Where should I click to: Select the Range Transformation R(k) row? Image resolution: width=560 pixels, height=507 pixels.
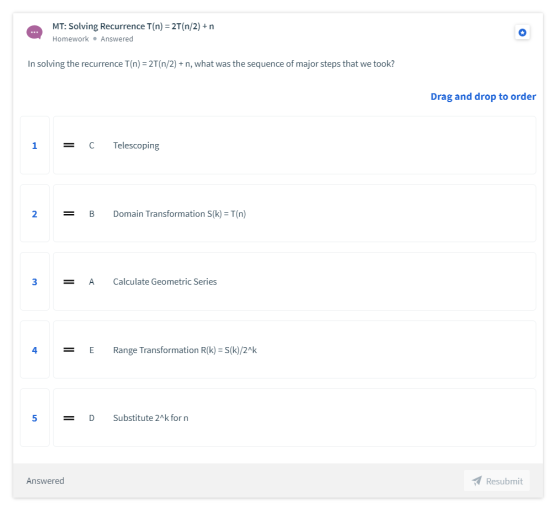click(295, 350)
